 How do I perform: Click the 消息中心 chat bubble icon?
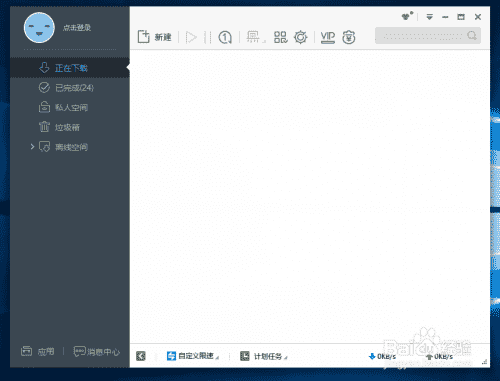pos(79,351)
